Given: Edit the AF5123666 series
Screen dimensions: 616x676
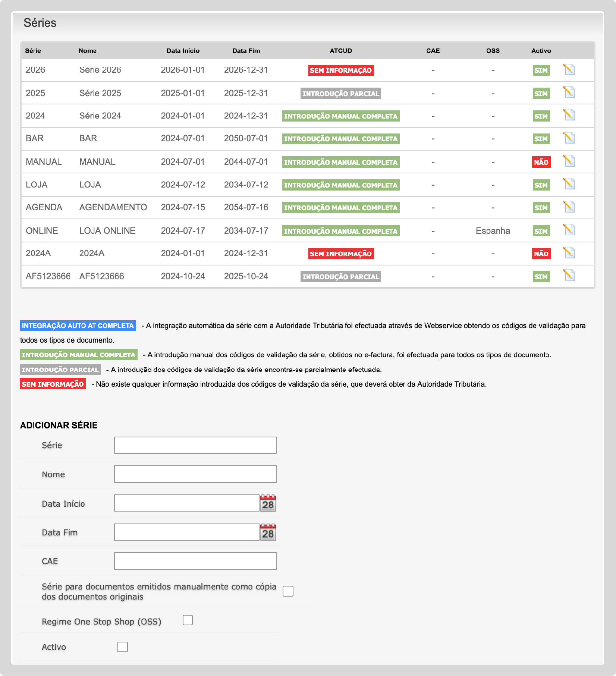Looking at the screenshot, I should point(569,276).
